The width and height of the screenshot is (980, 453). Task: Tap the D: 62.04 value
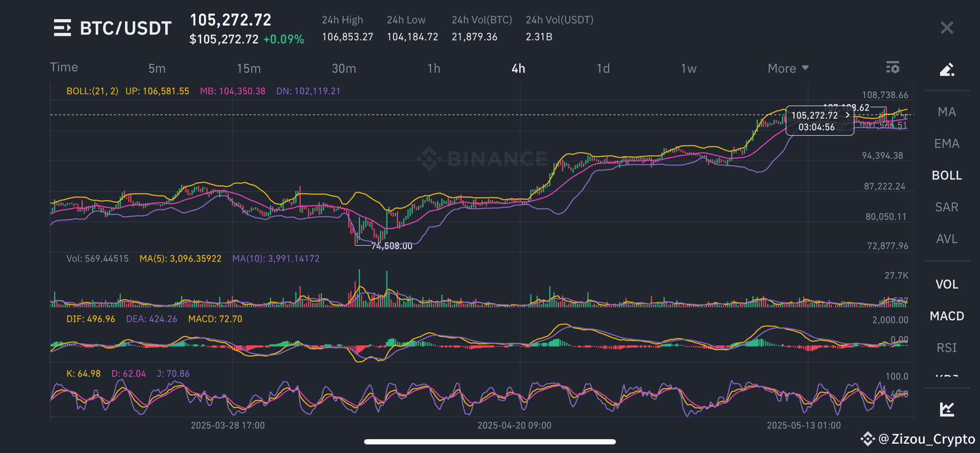[129, 374]
